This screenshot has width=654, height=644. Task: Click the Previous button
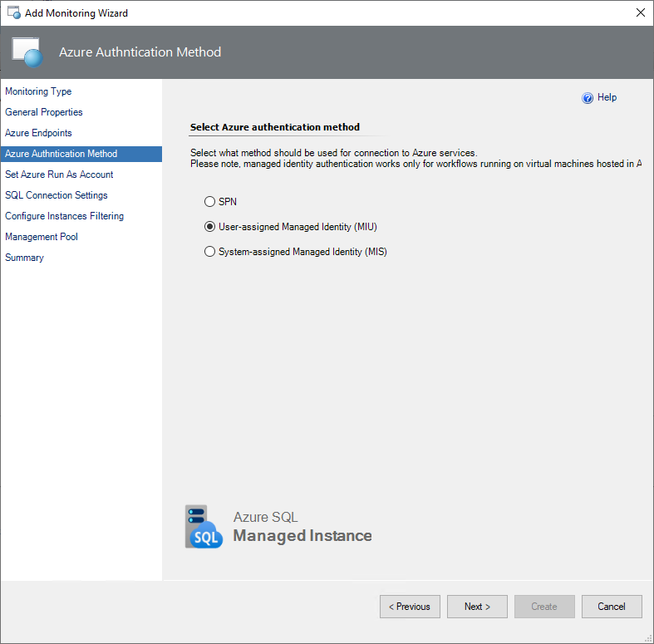coord(410,607)
